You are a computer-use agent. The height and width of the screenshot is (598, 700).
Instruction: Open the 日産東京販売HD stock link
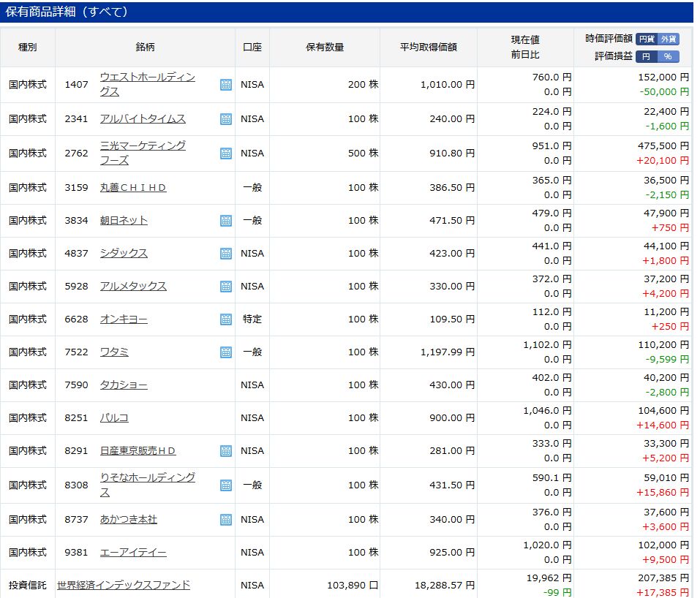[x=138, y=451]
